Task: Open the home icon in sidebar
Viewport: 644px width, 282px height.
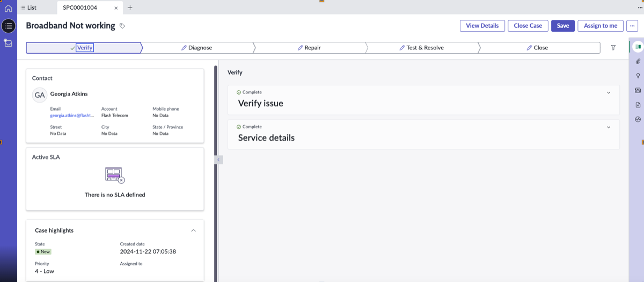Action: 8,9
